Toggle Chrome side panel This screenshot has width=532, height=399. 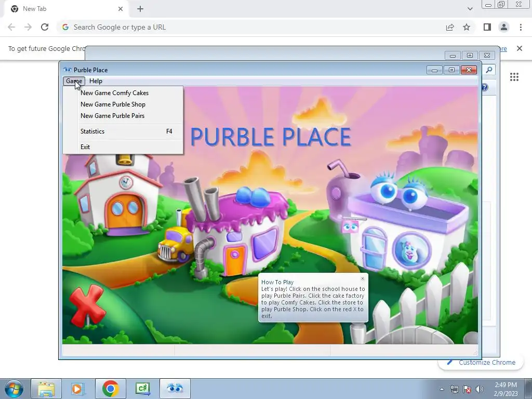pos(487,27)
